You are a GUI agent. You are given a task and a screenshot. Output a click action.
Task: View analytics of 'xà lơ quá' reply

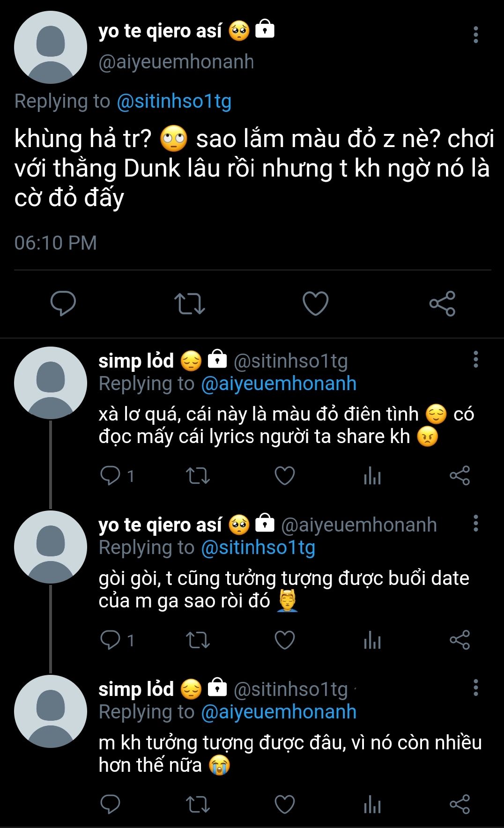[x=372, y=476]
